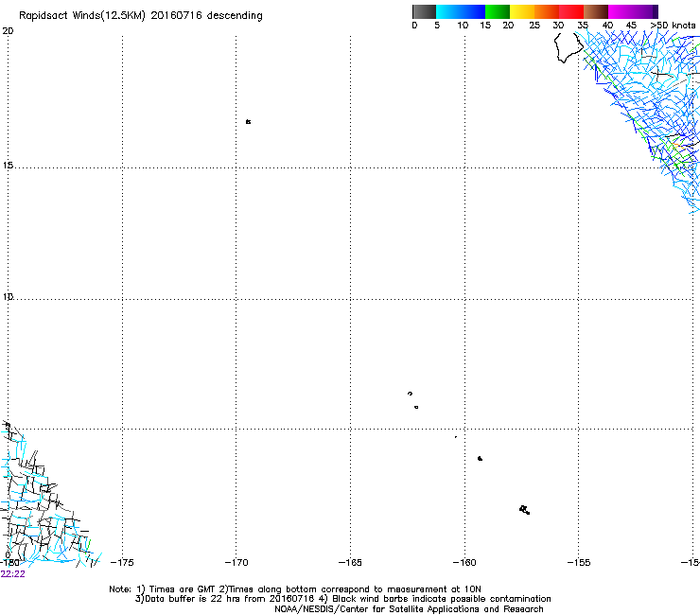The width and height of the screenshot is (700, 615).
Task: Pick the green 15-20 knots legend color
Action: (498, 11)
